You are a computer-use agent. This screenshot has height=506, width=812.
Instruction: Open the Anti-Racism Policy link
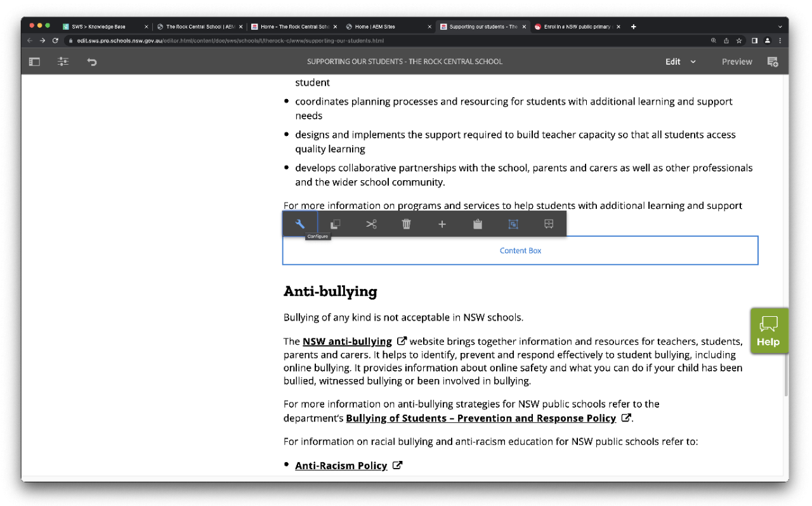[341, 465]
